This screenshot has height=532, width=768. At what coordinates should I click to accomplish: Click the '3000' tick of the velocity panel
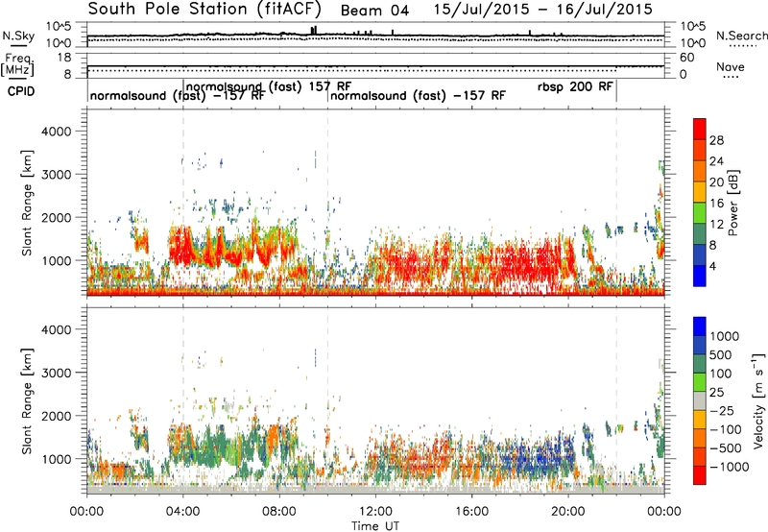tap(56, 373)
